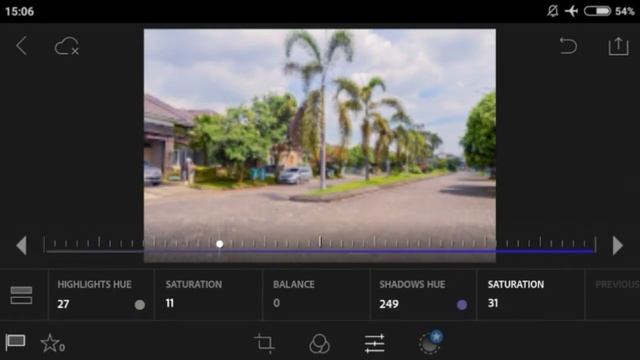
Task: Set the star rating
Action: coord(52,343)
